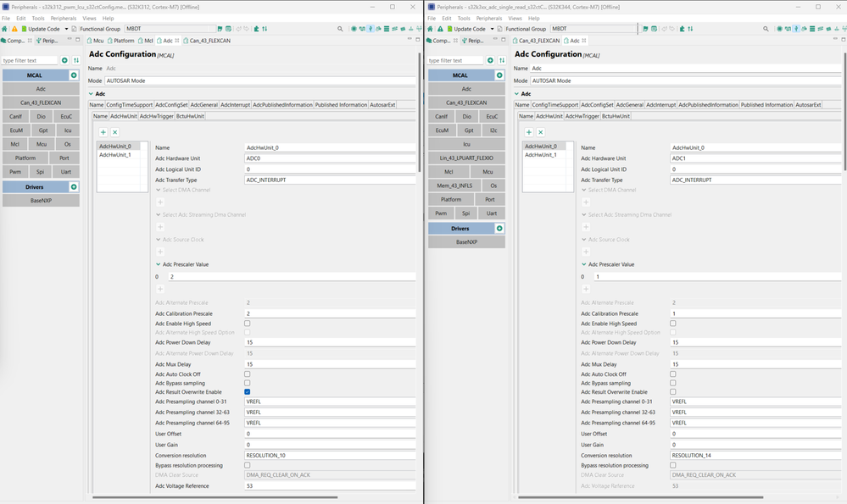Uncheck Adc Result Overwrite Enable for ADC0
Image resolution: width=847 pixels, height=504 pixels.
click(246, 392)
